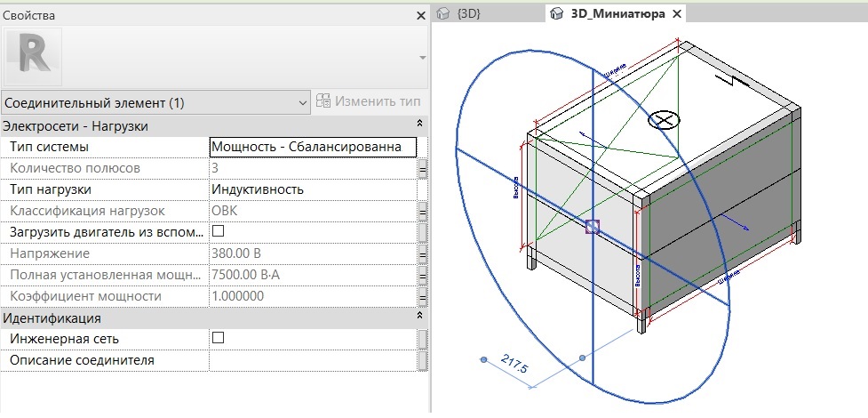Open the Соединительный элемент (1) dropdown

point(155,102)
